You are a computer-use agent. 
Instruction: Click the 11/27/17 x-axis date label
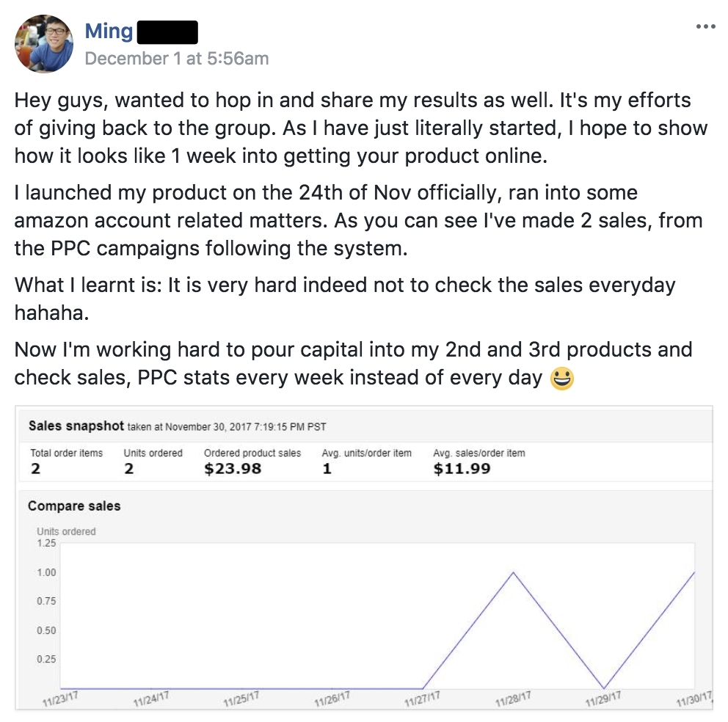coord(421,700)
